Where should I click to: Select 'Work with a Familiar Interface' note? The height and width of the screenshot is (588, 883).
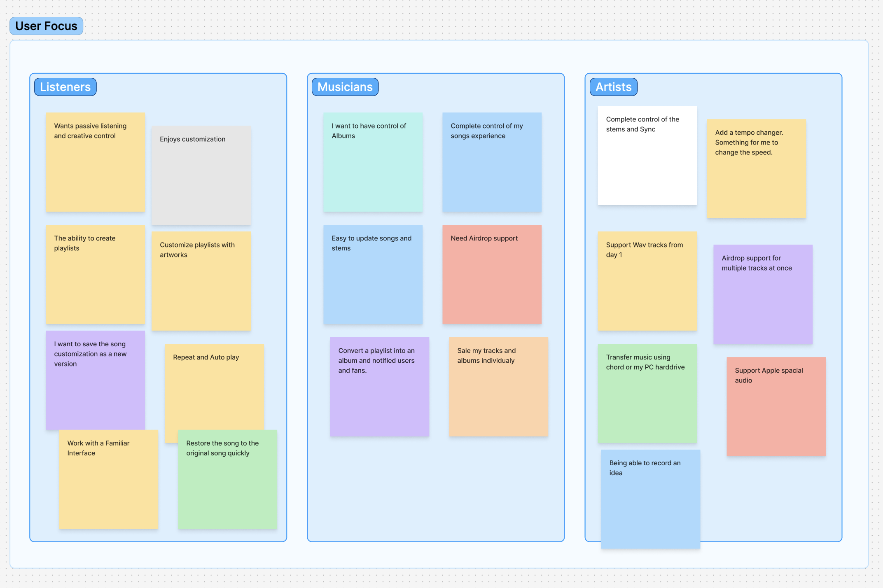pos(108,479)
